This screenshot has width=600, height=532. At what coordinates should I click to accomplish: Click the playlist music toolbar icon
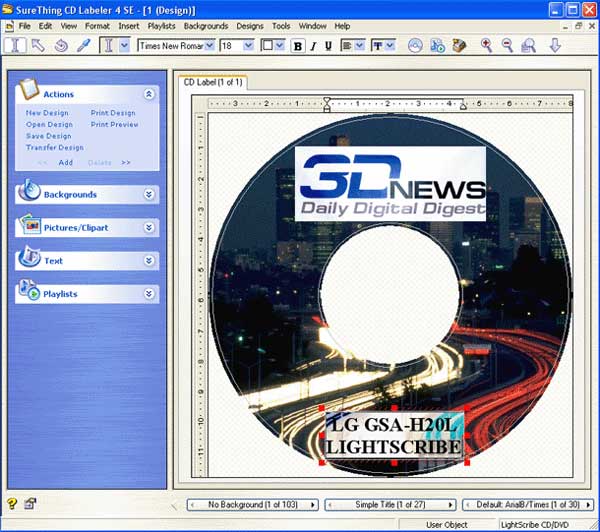(x=437, y=46)
